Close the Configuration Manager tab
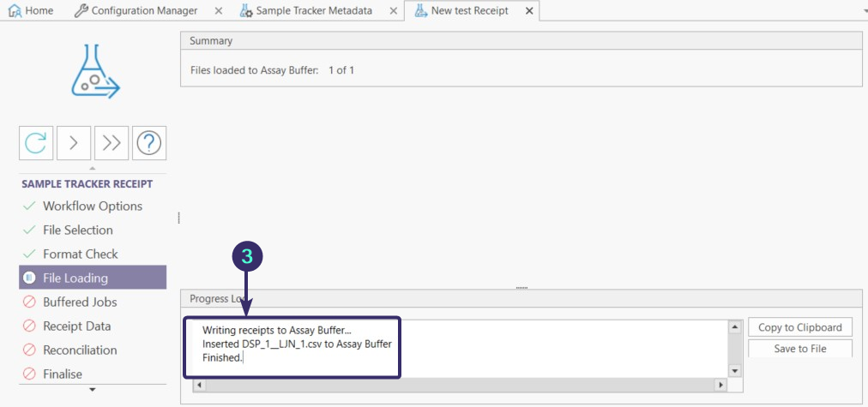 pyautogui.click(x=218, y=10)
